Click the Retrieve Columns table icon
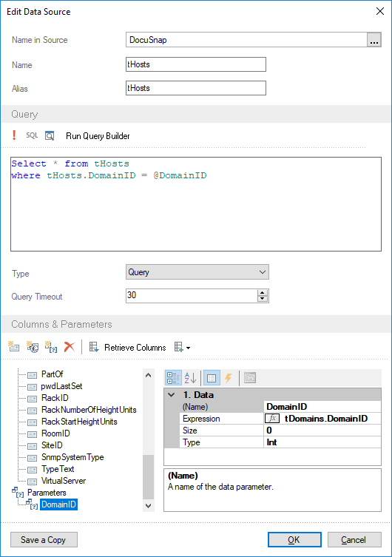The height and width of the screenshot is (557, 392). coord(94,347)
